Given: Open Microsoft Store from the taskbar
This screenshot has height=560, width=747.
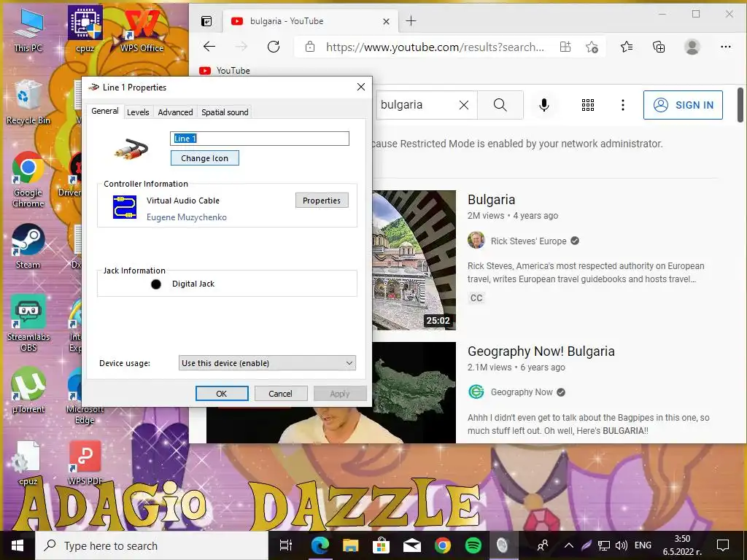Looking at the screenshot, I should click(x=381, y=545).
